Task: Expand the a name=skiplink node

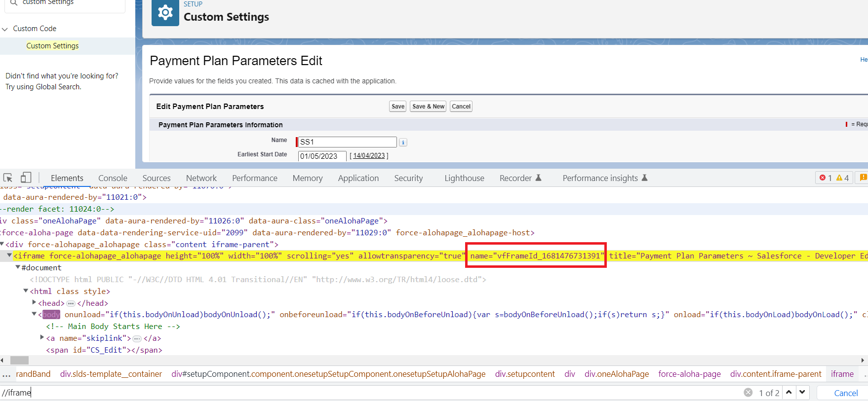Action: point(42,337)
